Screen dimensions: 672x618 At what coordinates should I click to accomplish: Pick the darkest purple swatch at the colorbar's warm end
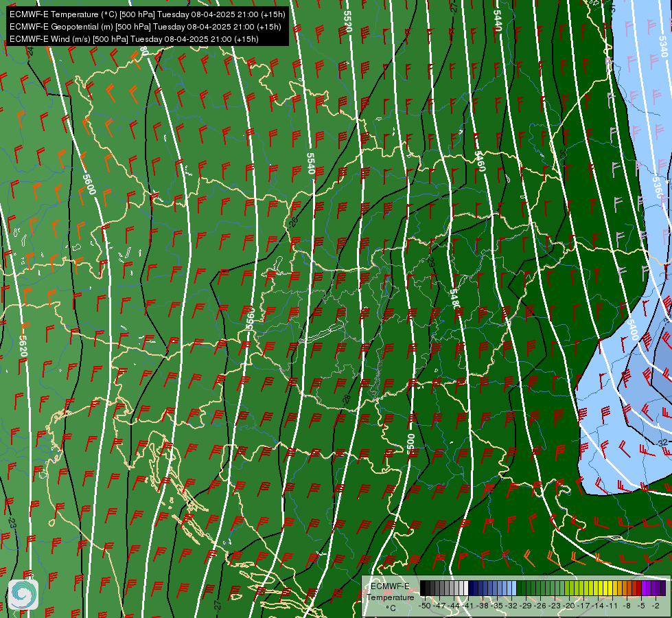(662, 588)
